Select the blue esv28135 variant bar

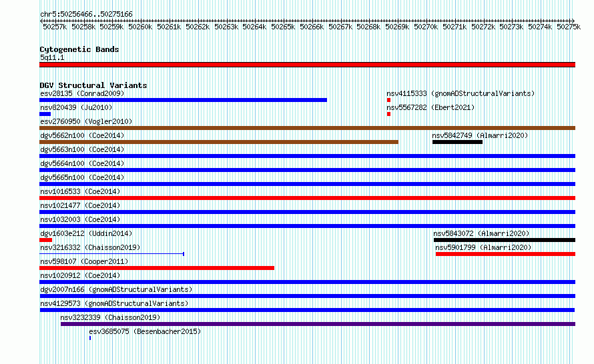pyautogui.click(x=183, y=100)
